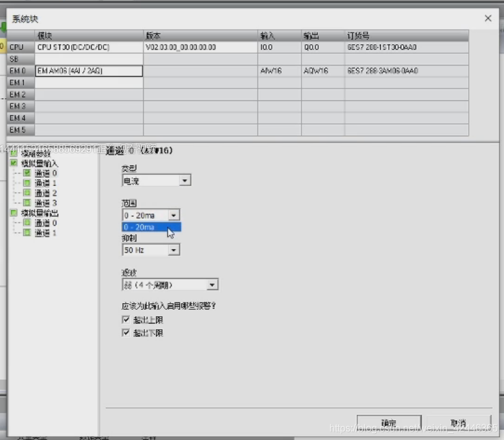Viewport: 504px width, 440px height.
Task: Click the AQW16 output address cell
Action: (323, 71)
